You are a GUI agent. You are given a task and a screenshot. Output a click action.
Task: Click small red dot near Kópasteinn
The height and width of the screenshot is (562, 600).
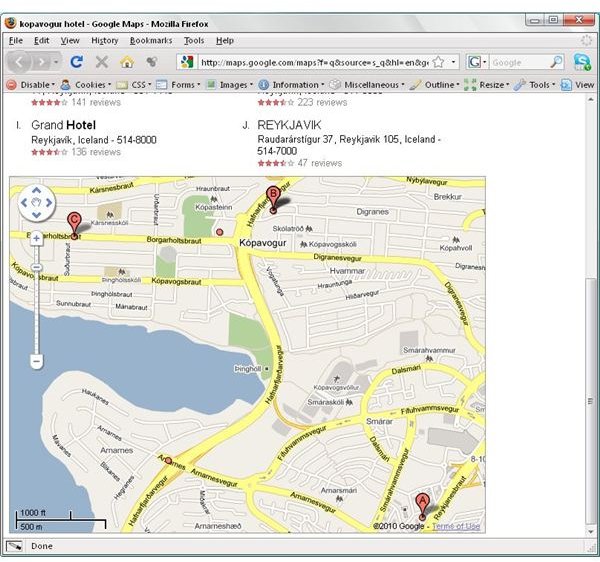click(219, 232)
